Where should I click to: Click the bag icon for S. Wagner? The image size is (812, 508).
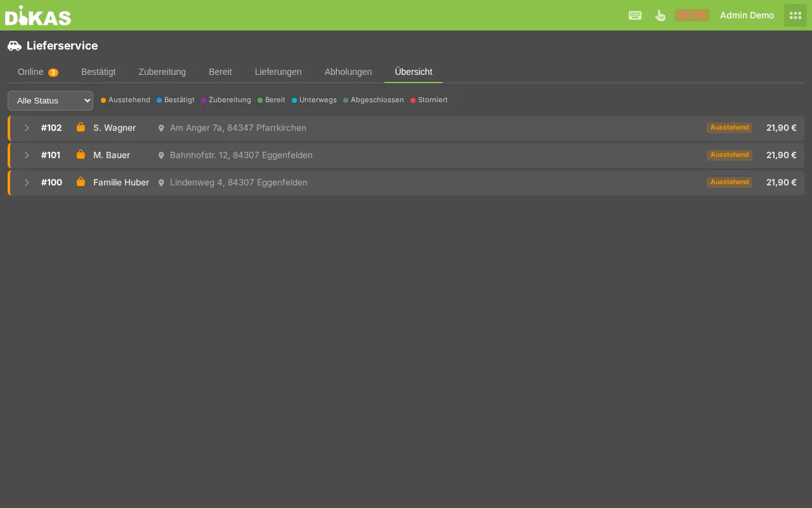81,127
